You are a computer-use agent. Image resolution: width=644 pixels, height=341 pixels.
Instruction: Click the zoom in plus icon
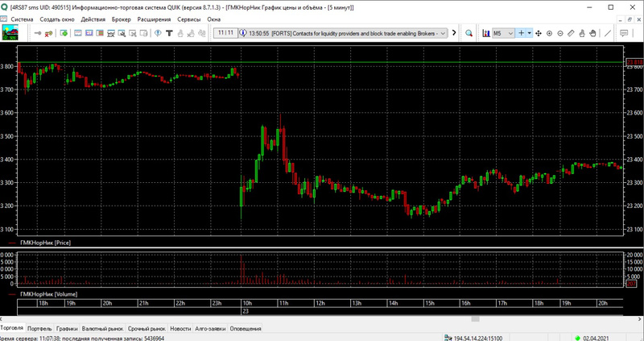[549, 33]
